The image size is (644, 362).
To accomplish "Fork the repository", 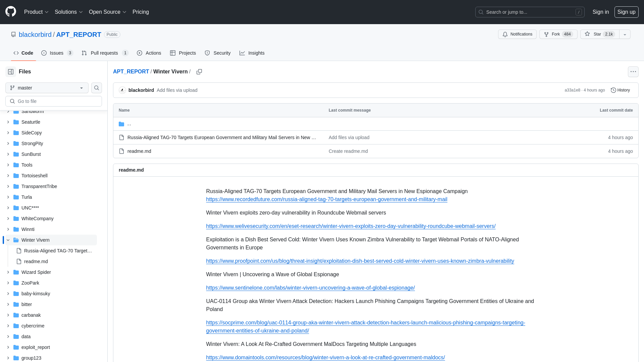I will click(558, 34).
